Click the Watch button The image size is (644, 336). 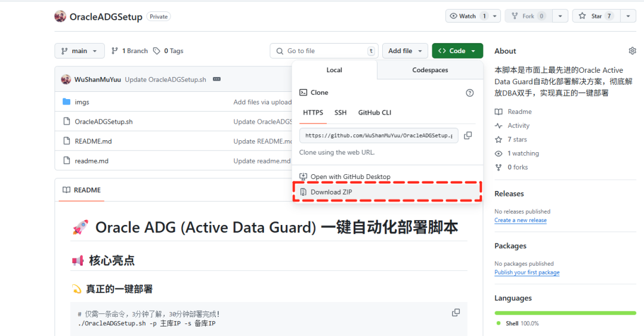pyautogui.click(x=467, y=16)
